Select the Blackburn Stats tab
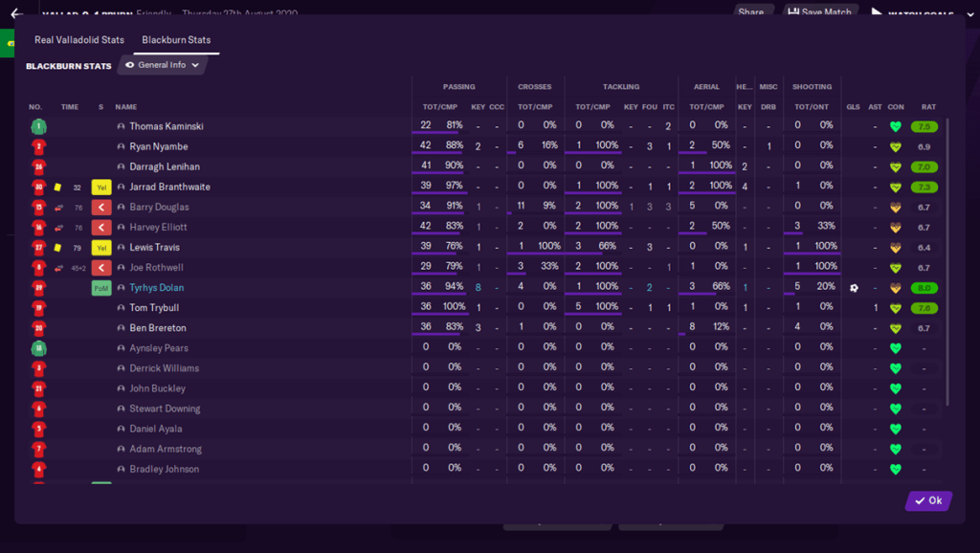The width and height of the screenshot is (980, 553). pos(176,40)
